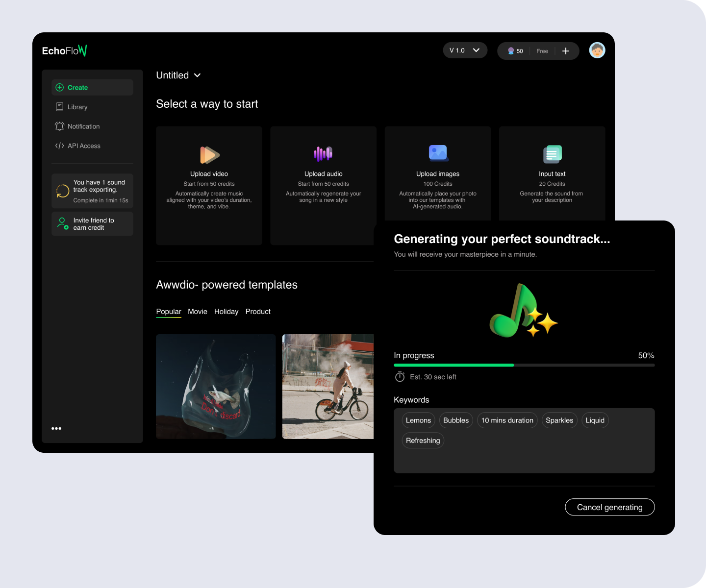
Task: Open the Library section in sidebar
Action: pos(77,107)
